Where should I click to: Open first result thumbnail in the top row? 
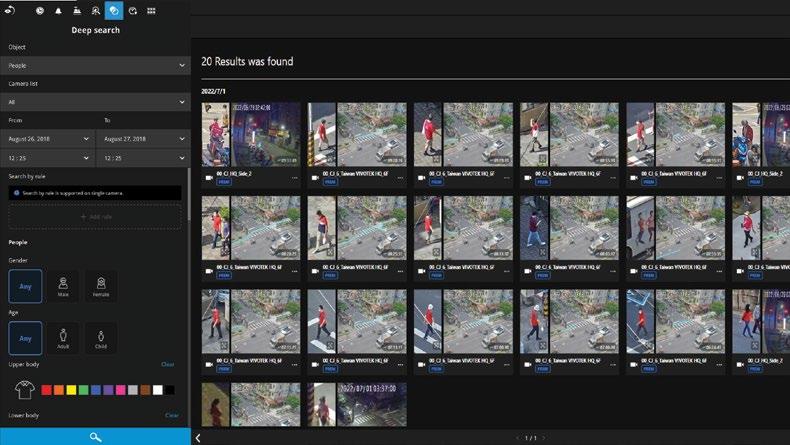[x=251, y=135]
